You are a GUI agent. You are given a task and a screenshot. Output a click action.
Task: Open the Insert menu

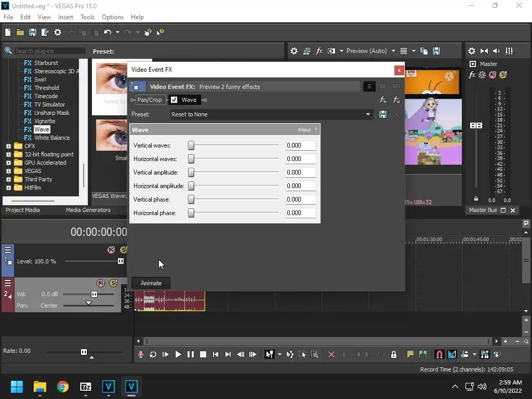(65, 17)
